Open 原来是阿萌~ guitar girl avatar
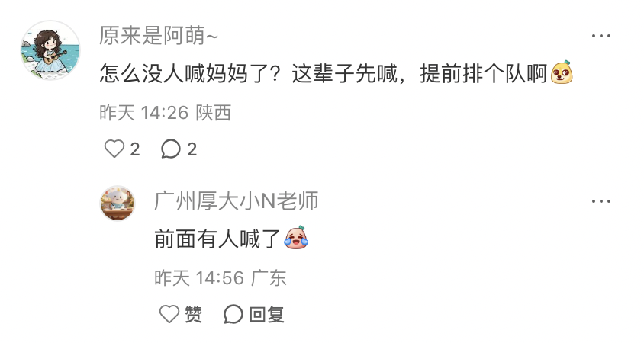Screen dimensions: 644x343 (50, 50)
